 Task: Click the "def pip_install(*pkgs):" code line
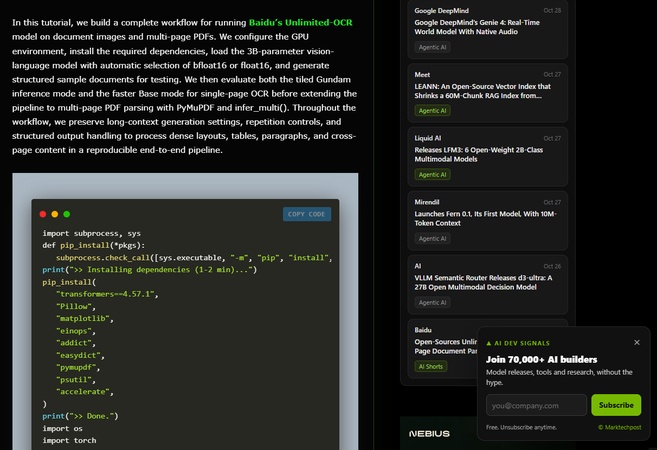click(x=93, y=246)
